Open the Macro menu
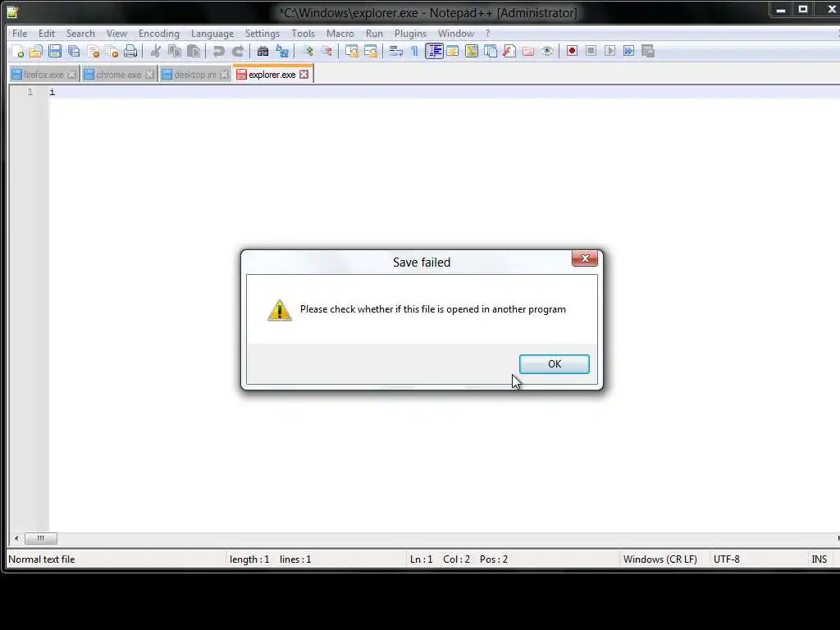The height and width of the screenshot is (630, 840). tap(340, 33)
